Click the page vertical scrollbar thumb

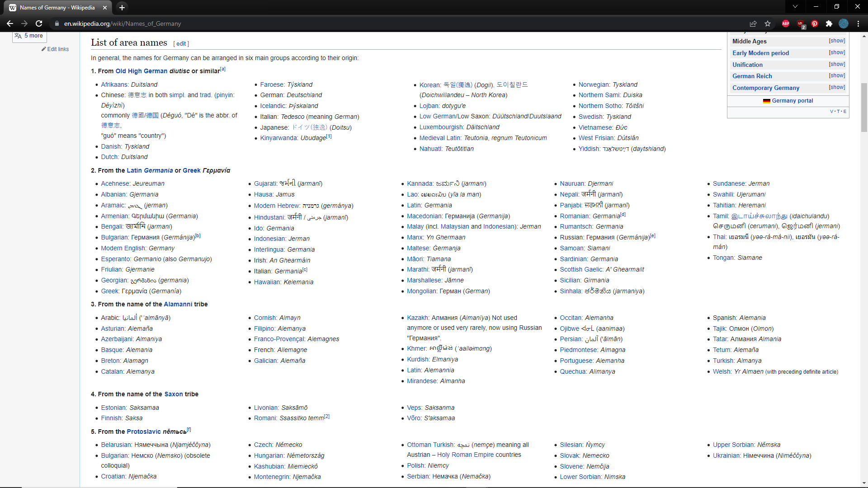[863, 108]
